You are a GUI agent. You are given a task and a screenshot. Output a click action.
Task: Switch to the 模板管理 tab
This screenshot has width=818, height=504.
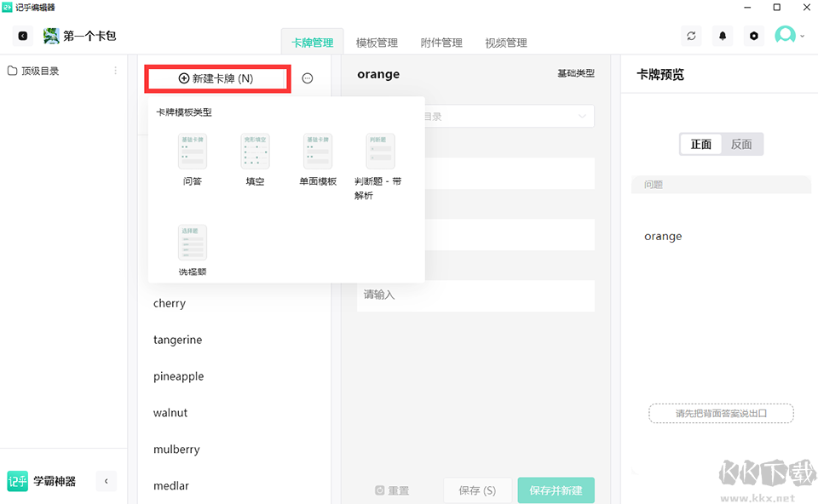pos(377,43)
